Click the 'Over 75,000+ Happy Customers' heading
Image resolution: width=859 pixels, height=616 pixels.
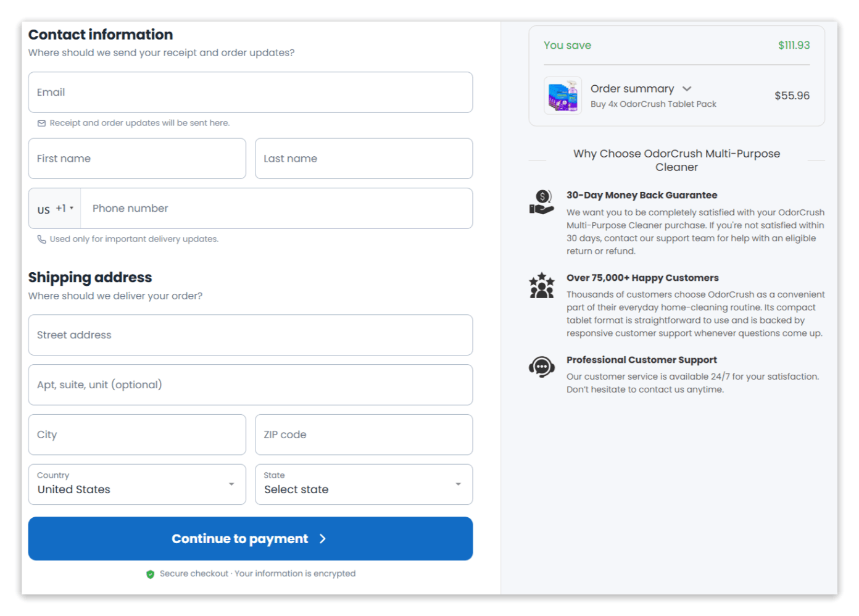[x=642, y=278]
